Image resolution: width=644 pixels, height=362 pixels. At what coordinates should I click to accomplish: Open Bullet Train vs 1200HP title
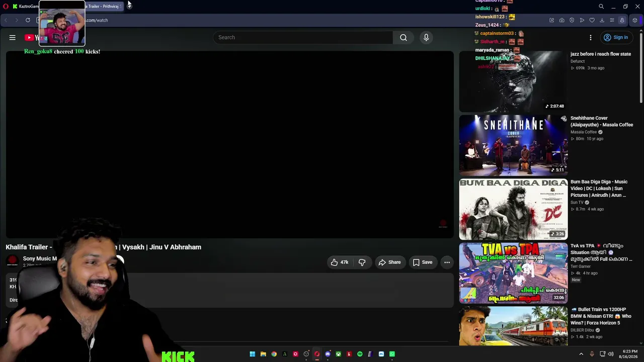coord(601,316)
